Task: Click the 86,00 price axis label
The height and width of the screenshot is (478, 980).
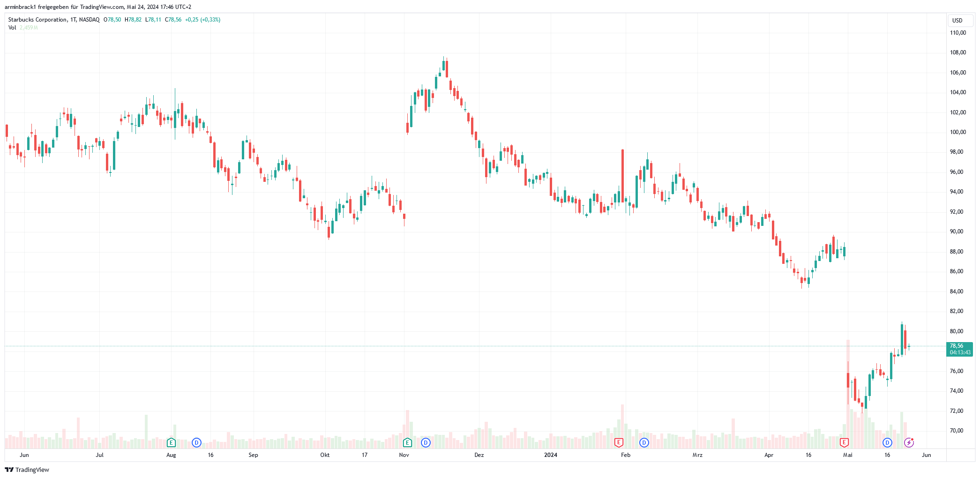Action: tap(957, 271)
